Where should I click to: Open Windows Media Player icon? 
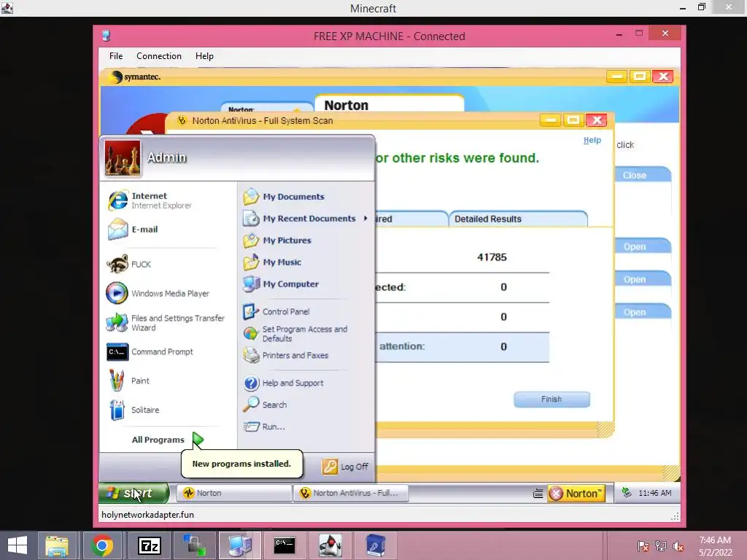click(x=117, y=293)
